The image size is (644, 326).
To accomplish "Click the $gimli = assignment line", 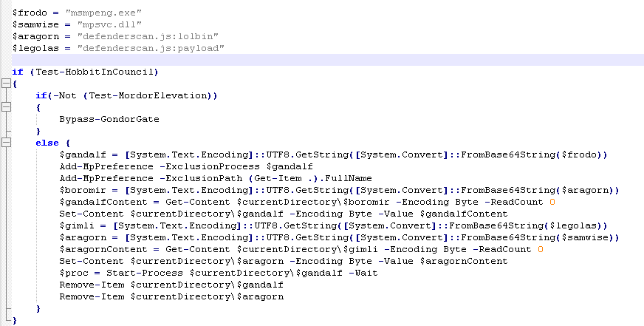I will 334,225.
